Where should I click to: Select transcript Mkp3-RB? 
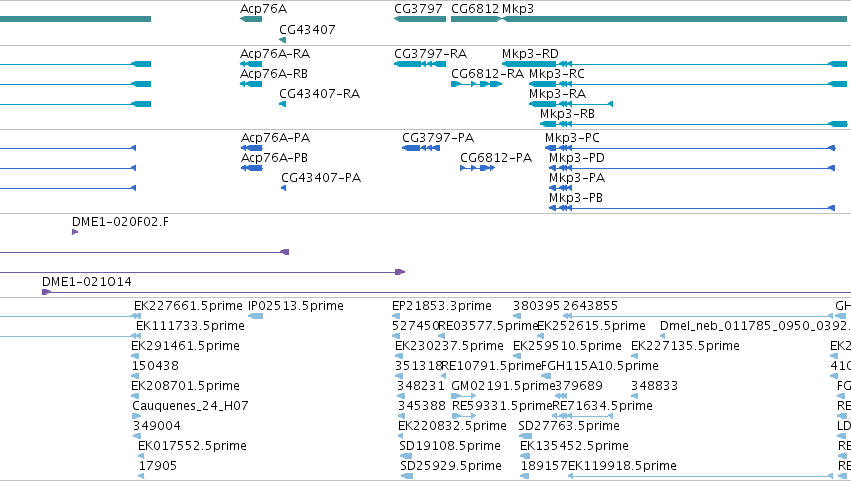pyautogui.click(x=693, y=124)
